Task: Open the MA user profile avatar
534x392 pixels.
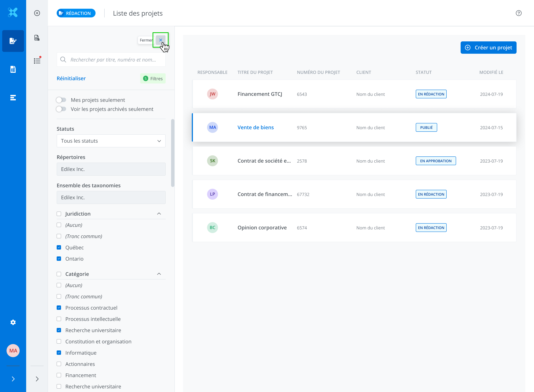Action: 13,351
